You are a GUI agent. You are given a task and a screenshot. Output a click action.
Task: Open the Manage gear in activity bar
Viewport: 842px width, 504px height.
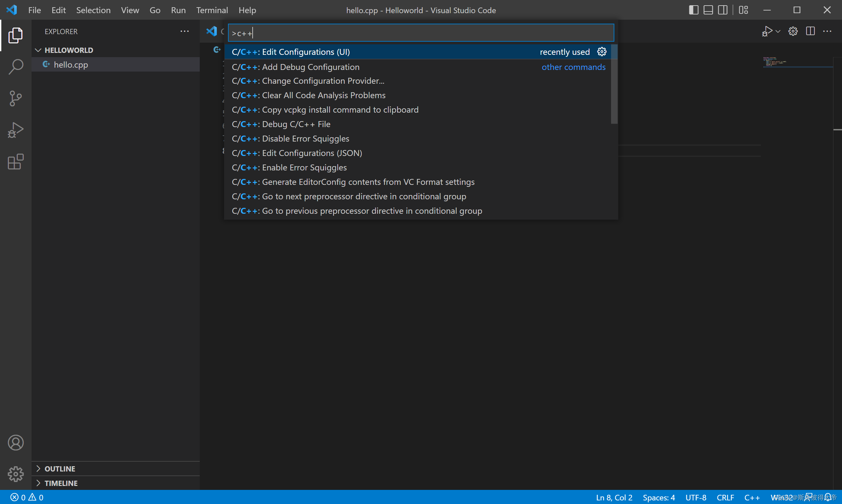point(16,474)
